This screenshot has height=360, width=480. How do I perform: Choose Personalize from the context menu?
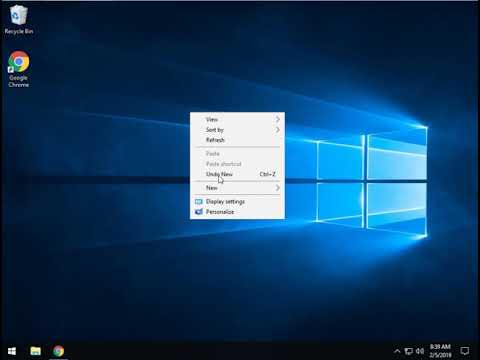tap(237, 212)
